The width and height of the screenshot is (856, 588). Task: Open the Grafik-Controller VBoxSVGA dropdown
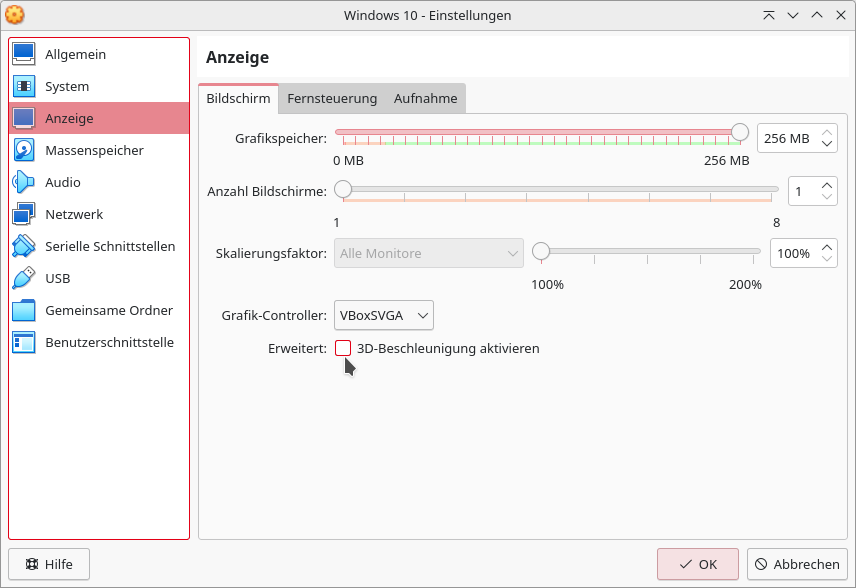coord(384,315)
